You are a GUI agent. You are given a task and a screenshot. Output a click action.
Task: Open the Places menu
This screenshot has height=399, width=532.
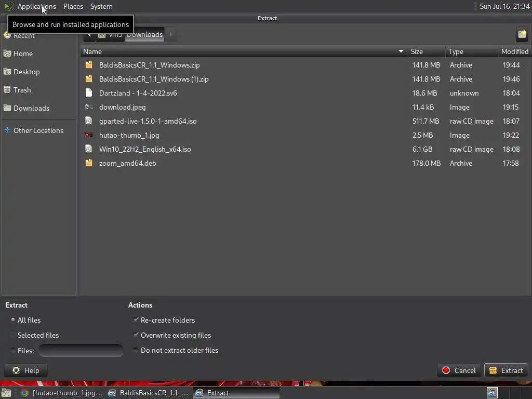click(x=73, y=6)
